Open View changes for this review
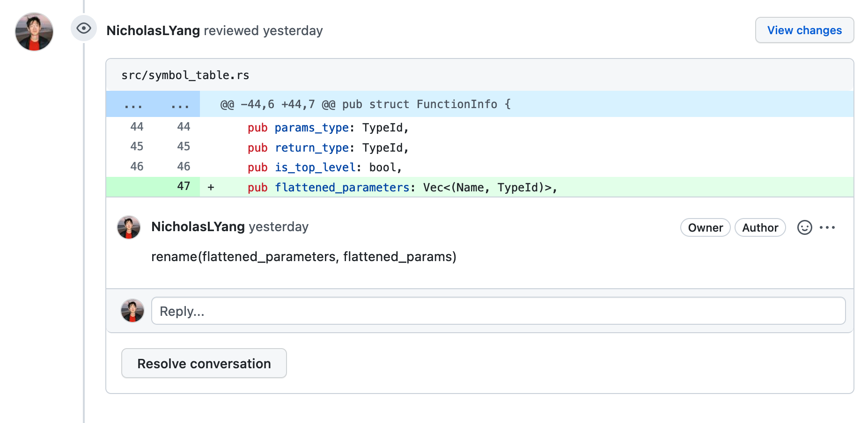 (x=804, y=30)
